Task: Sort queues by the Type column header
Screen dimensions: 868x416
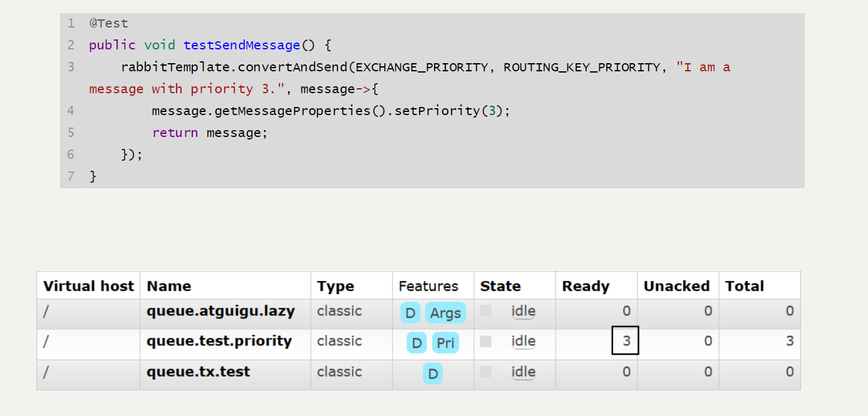Action: pyautogui.click(x=335, y=287)
